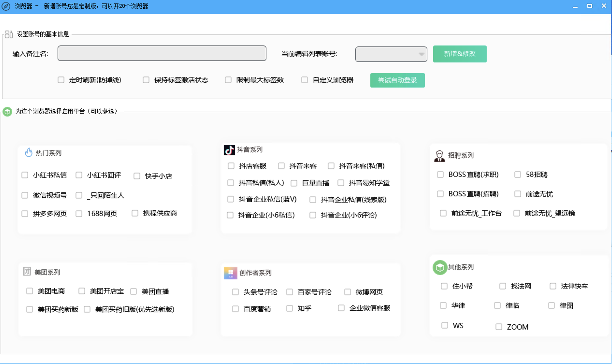Tick 前途无忧_望远镜 checkbox
The height and width of the screenshot is (364, 612).
click(x=517, y=213)
